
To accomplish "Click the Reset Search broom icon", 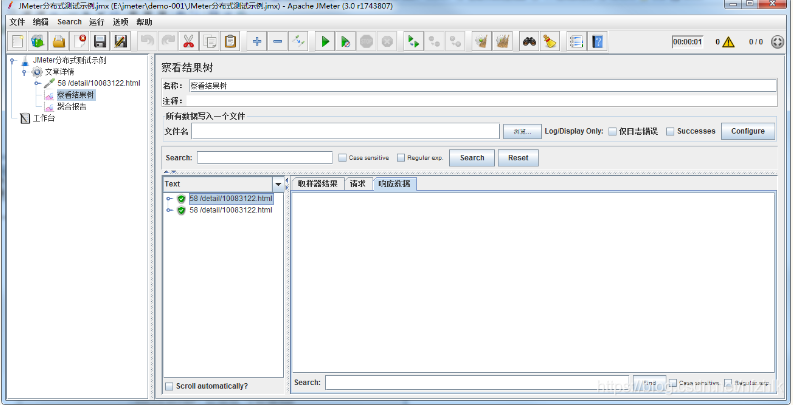I will [x=550, y=41].
